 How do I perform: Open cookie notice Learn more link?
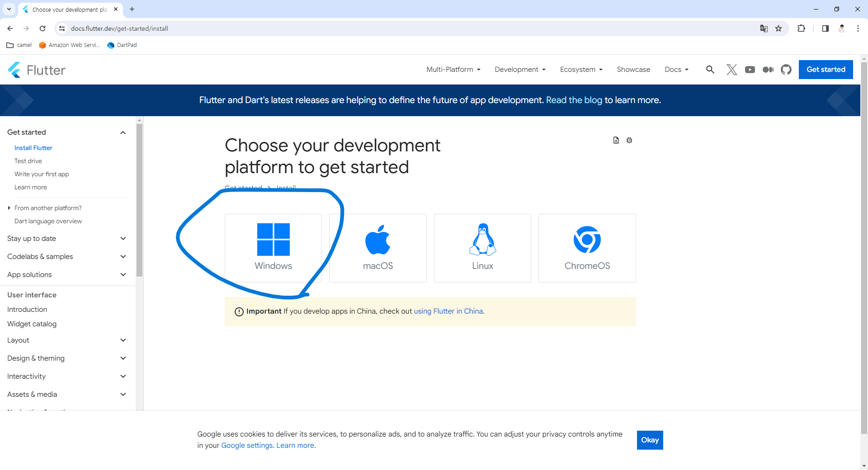[295, 446]
